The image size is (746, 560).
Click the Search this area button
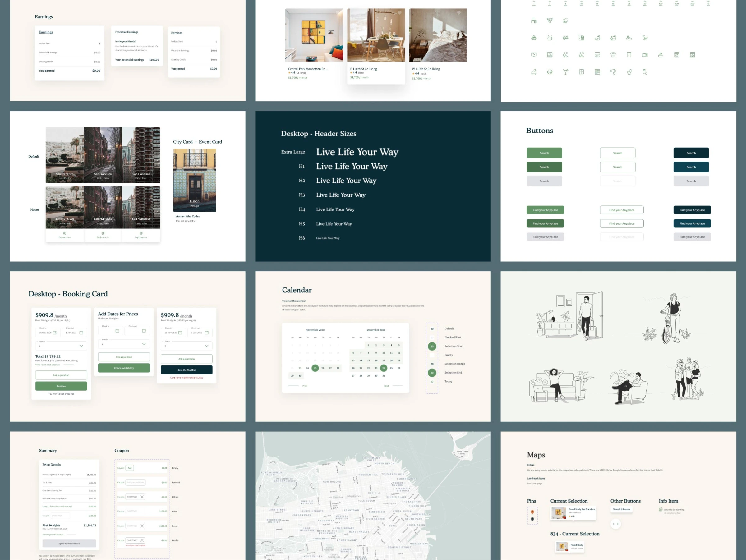click(x=621, y=509)
